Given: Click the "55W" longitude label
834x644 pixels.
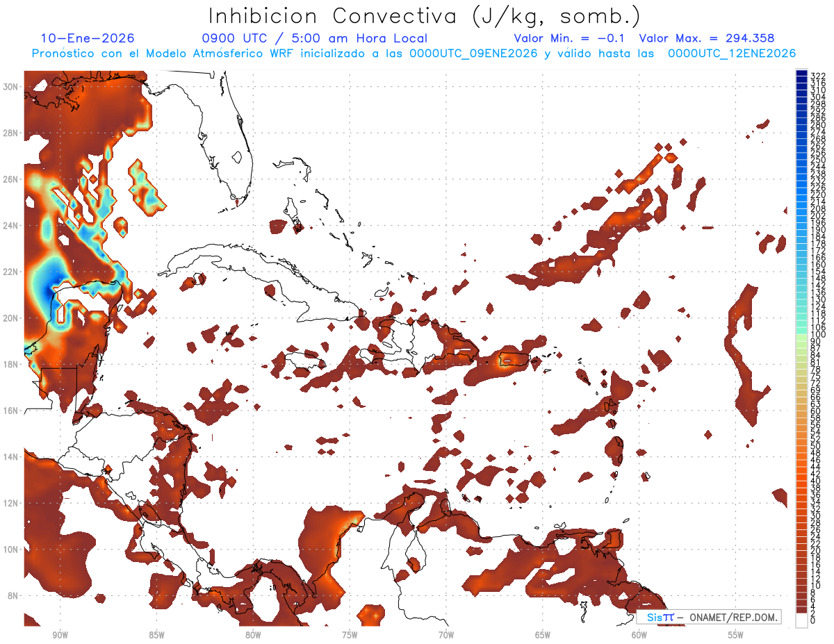Looking at the screenshot, I should click(736, 634).
